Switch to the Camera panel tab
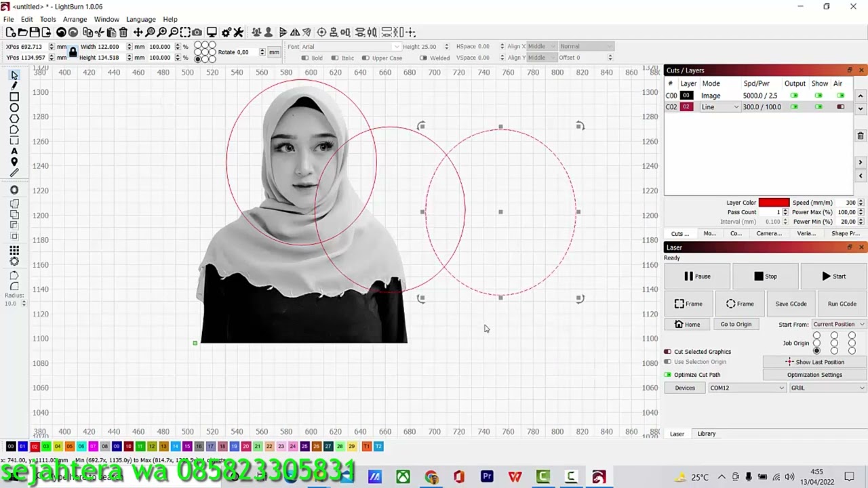The height and width of the screenshot is (488, 868). click(769, 234)
